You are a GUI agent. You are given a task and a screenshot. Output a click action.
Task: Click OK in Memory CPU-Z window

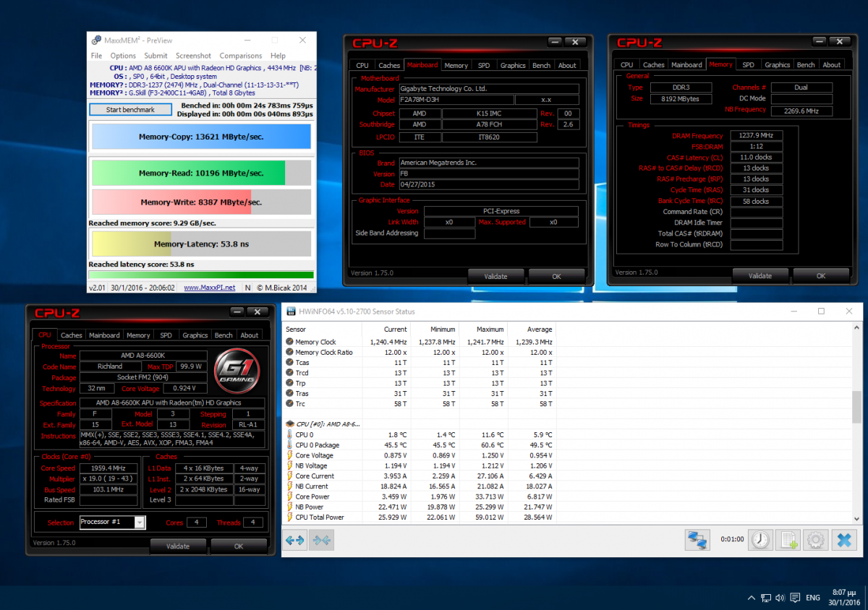tap(821, 276)
